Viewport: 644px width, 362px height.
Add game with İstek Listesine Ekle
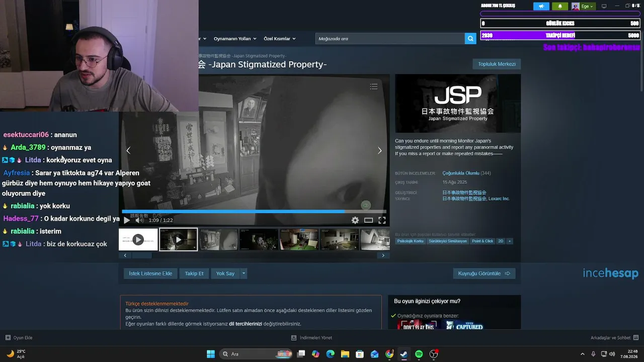(150, 274)
